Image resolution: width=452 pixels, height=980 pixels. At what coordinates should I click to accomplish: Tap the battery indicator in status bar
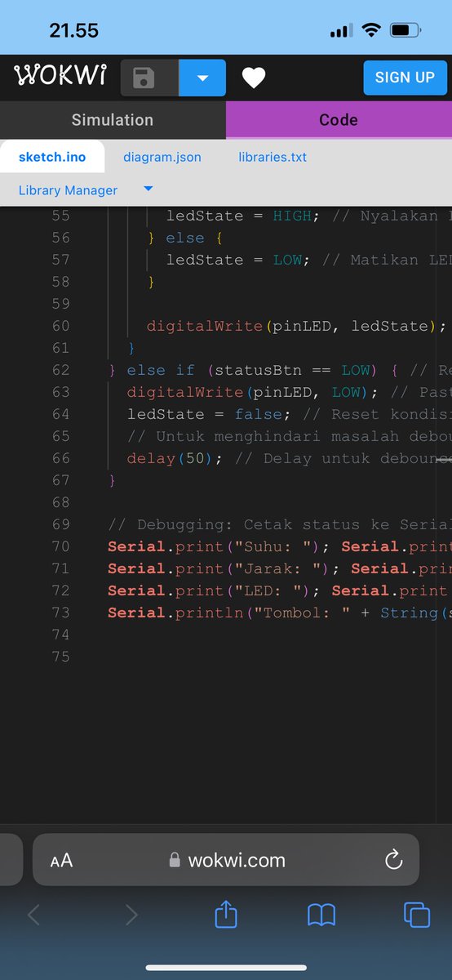[405, 30]
